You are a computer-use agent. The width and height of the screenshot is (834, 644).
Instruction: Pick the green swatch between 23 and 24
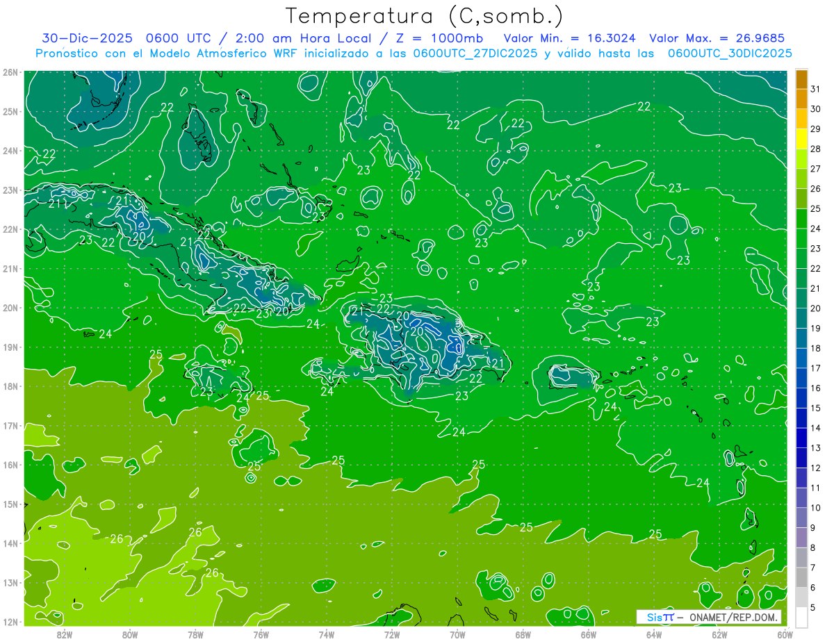coord(801,239)
